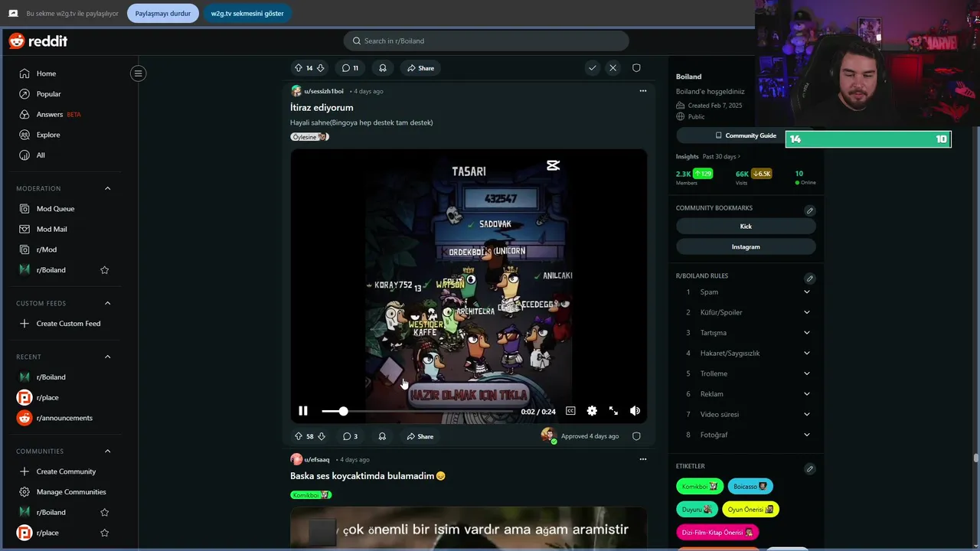Search in r/Boiland field
980x551 pixels.
486,41
